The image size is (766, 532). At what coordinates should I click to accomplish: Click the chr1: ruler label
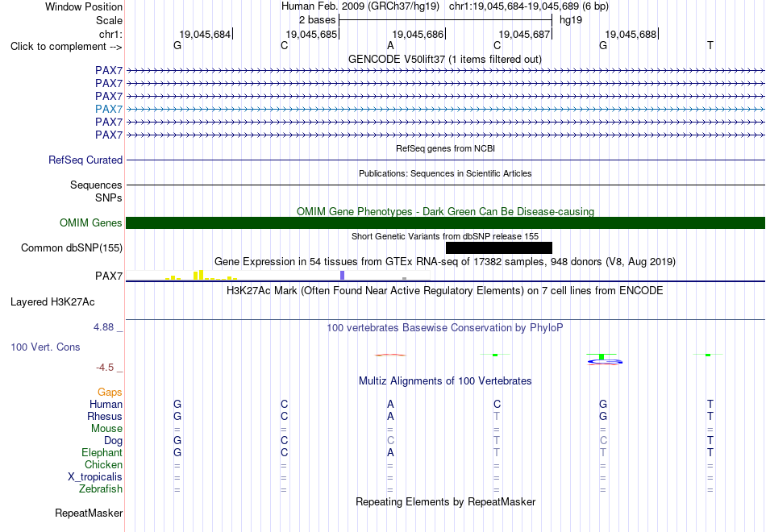tap(110, 34)
